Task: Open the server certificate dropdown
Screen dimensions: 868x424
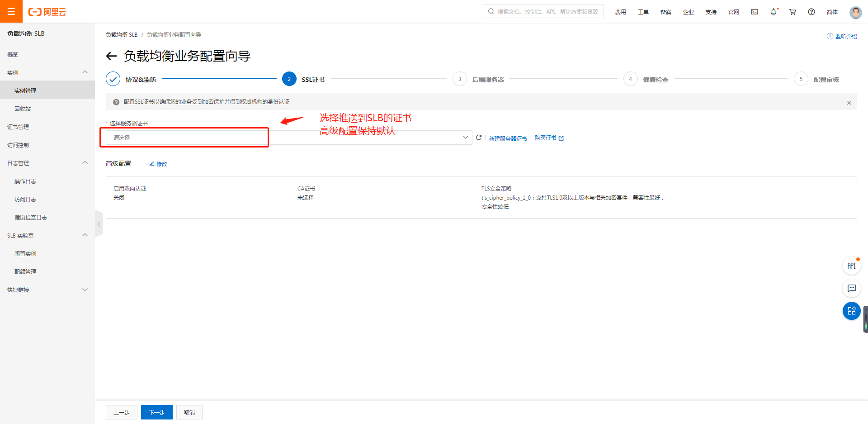Action: [x=288, y=138]
